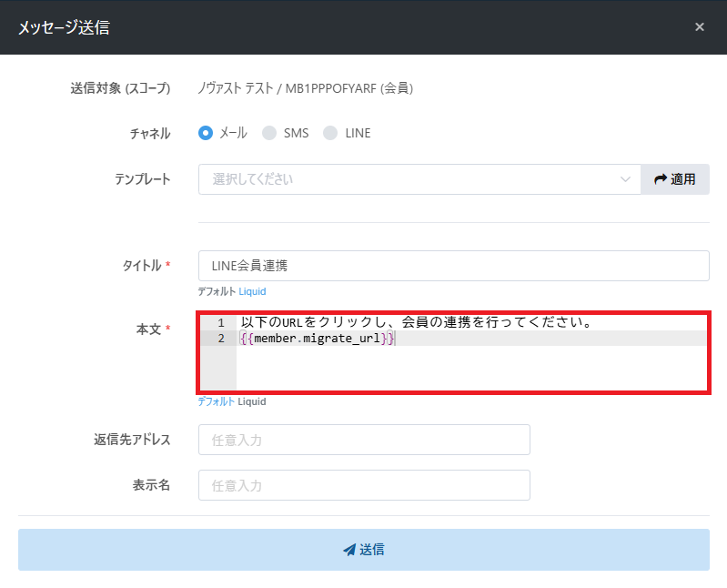The width and height of the screenshot is (727, 588).
Task: Focus the タイトル field containing LINE会員連携
Action: 453,266
